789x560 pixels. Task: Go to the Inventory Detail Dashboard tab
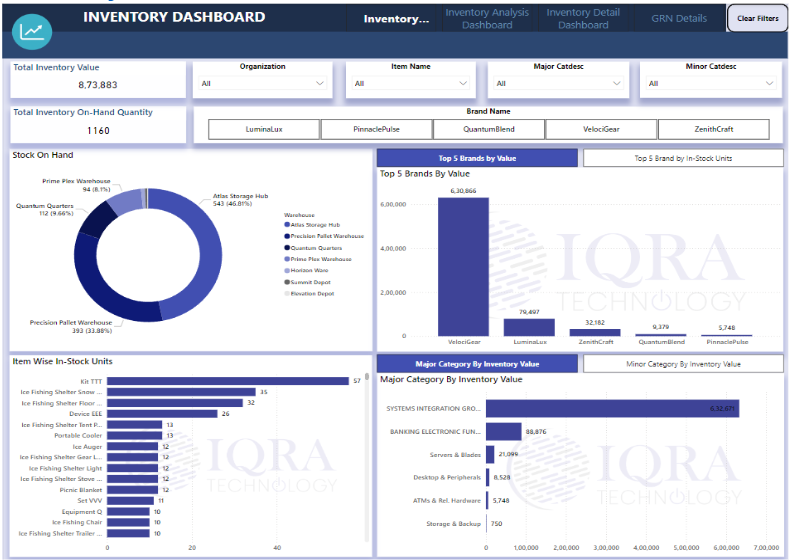[583, 18]
